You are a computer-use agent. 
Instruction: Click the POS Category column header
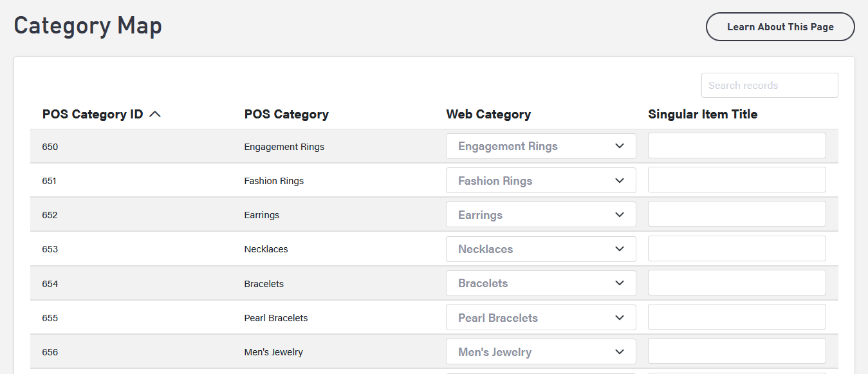[286, 115]
